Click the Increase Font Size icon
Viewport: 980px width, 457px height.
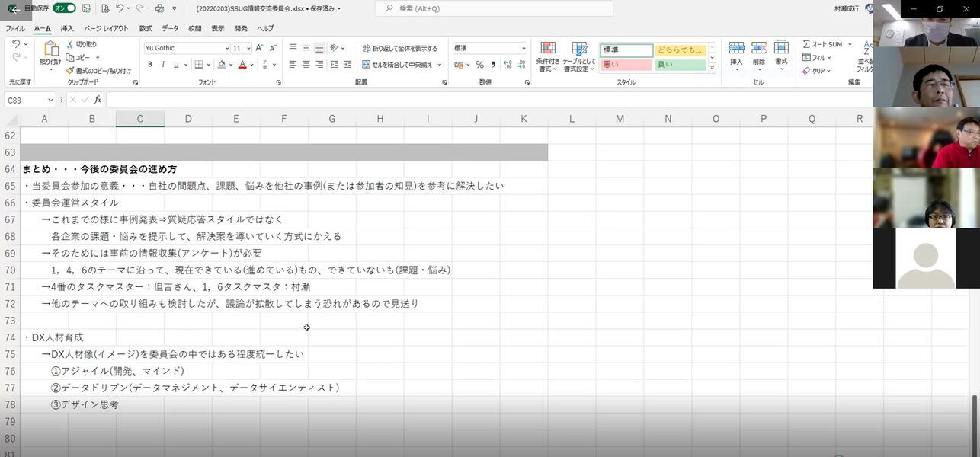[x=260, y=48]
